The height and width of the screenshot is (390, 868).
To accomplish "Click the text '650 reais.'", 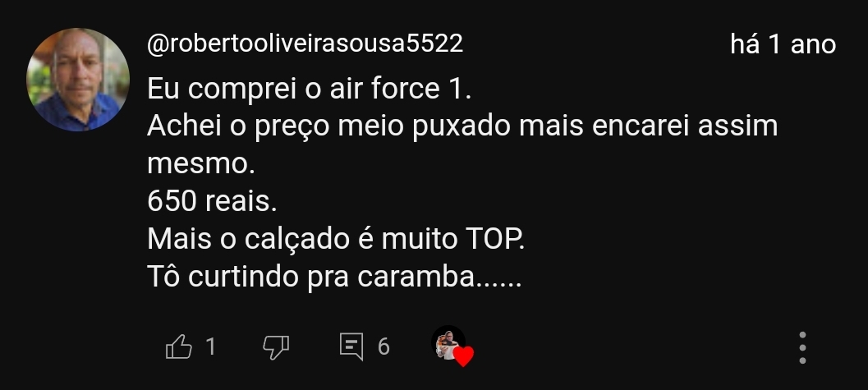I will (x=212, y=201).
